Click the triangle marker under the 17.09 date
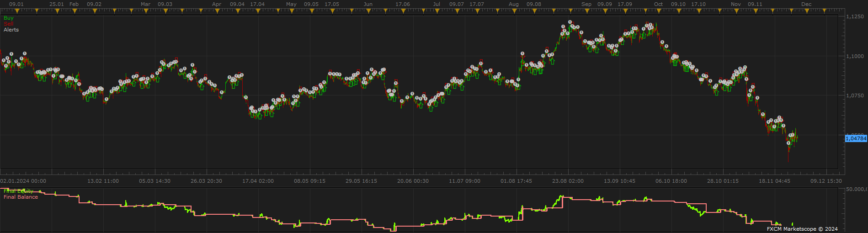 [625, 11]
